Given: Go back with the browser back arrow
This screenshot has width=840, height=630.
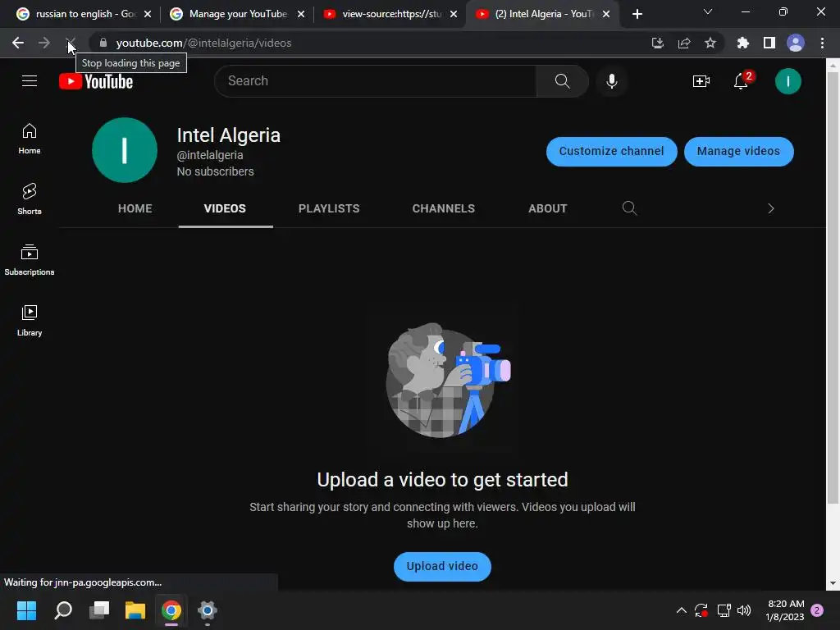Looking at the screenshot, I should coord(18,43).
